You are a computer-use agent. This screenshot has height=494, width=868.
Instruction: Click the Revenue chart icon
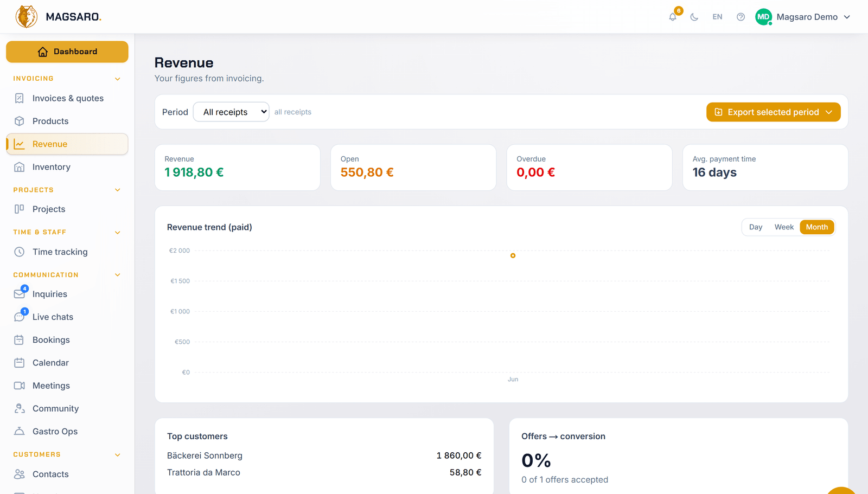pos(20,144)
